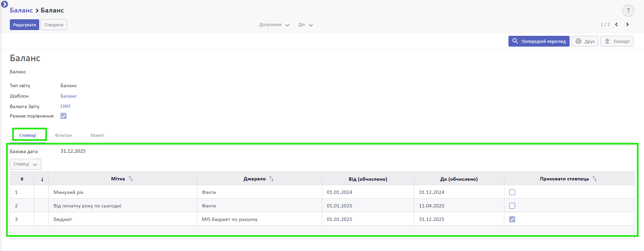Image resolution: width=644 pixels, height=251 pixels.
Task: Click the Базова дата value 31.12.2025
Action: 73,151
